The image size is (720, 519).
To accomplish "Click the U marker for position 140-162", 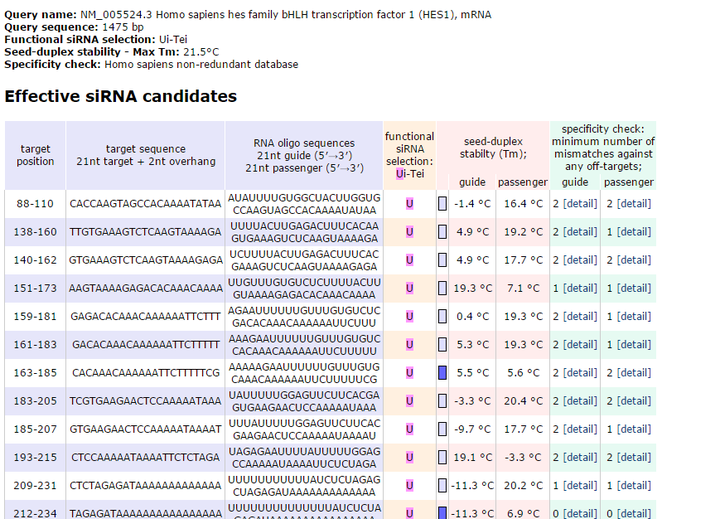I will 409,260.
